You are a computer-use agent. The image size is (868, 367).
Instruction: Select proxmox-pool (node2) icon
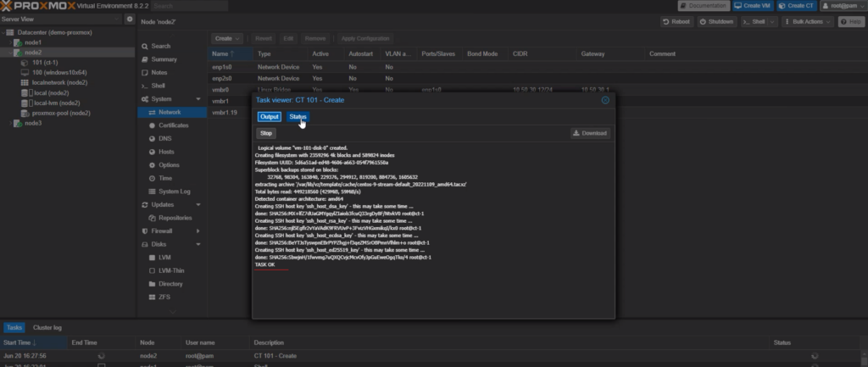[25, 113]
